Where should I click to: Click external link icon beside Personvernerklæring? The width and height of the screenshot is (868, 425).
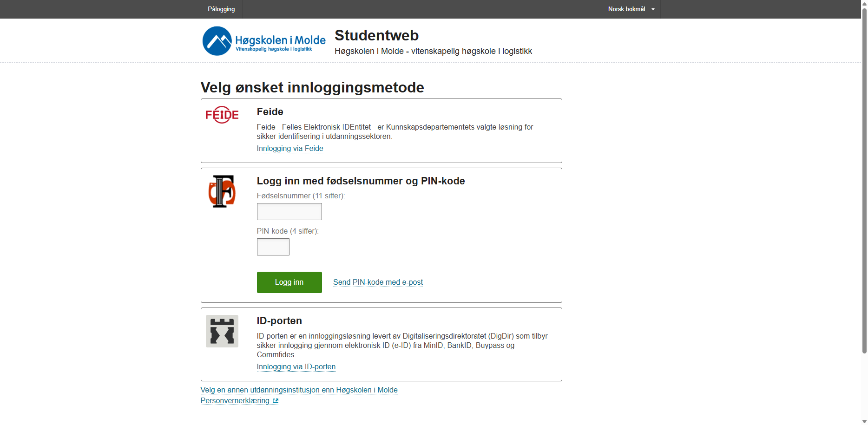[x=276, y=401]
